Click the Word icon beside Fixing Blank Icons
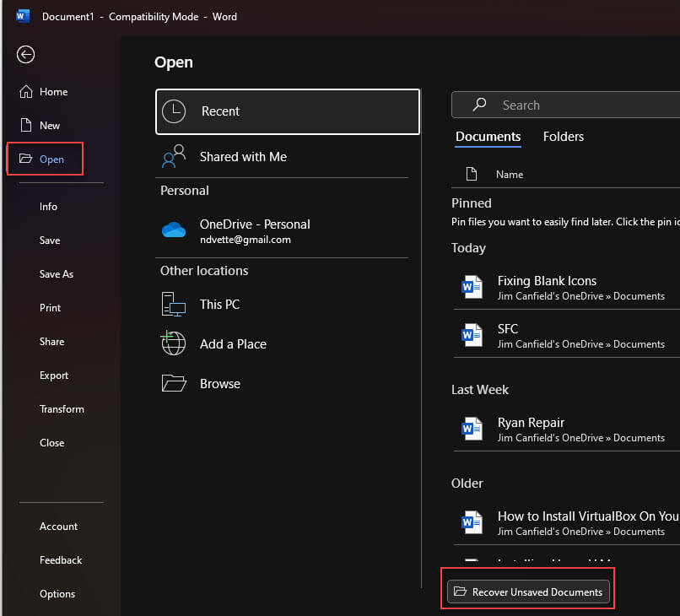 [x=472, y=287]
